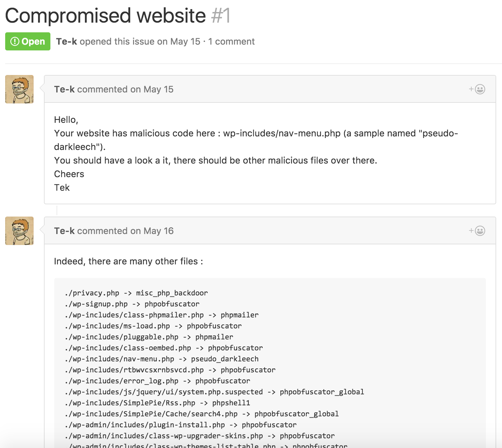The image size is (502, 448).
Task: Click the 'Indeed, there are many other files' text
Action: pos(126,261)
